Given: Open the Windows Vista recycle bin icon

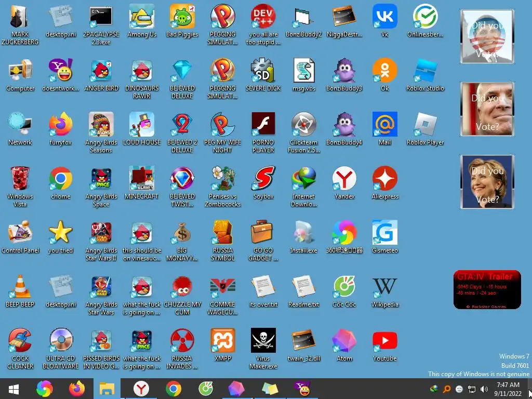Looking at the screenshot, I should tap(20, 187).
